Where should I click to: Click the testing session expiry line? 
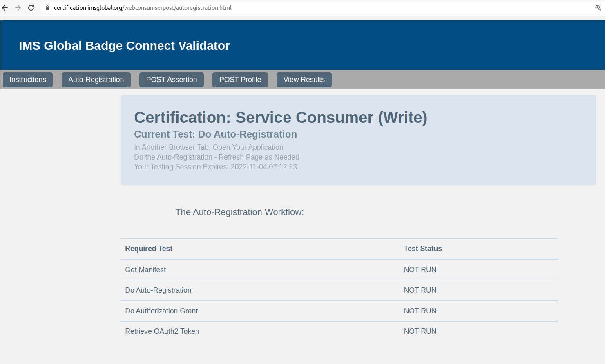pos(215,167)
